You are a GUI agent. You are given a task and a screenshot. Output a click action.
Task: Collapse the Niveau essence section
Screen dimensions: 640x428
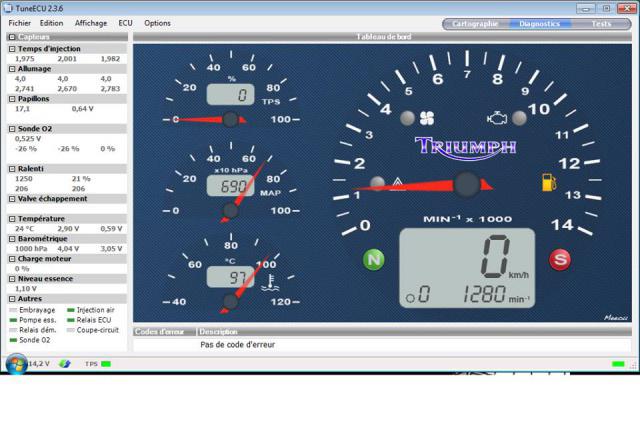pos(12,279)
